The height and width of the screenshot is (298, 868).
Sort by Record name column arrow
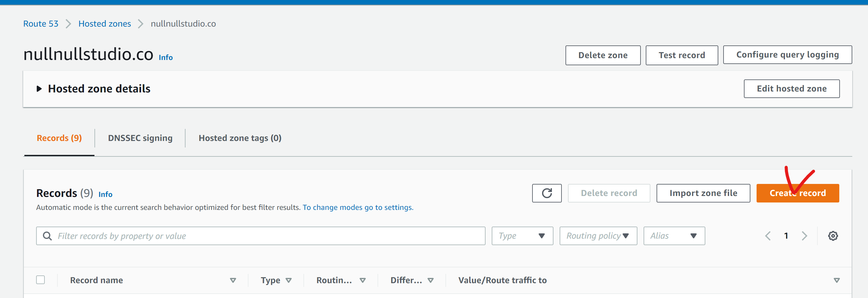tap(233, 280)
